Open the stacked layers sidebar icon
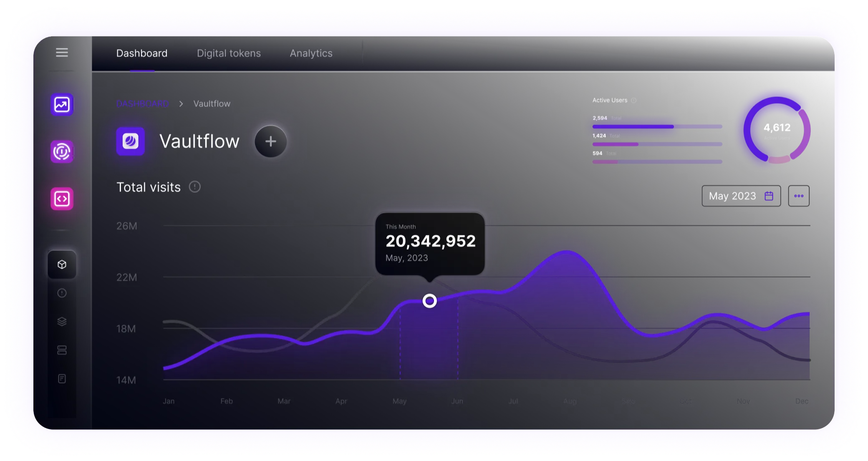 62,322
